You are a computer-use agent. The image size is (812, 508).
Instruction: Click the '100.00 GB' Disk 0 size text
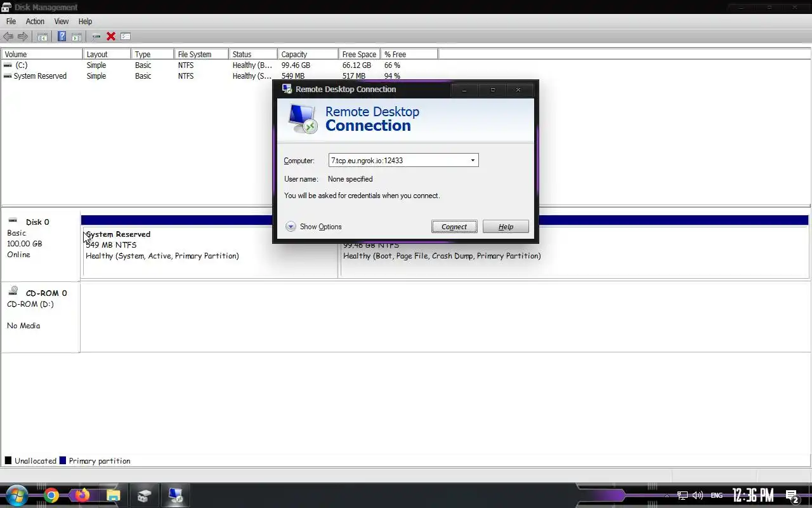pyautogui.click(x=25, y=244)
